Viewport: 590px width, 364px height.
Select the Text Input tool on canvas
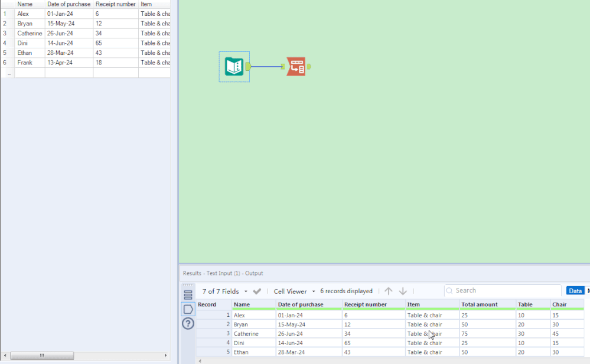pos(234,67)
